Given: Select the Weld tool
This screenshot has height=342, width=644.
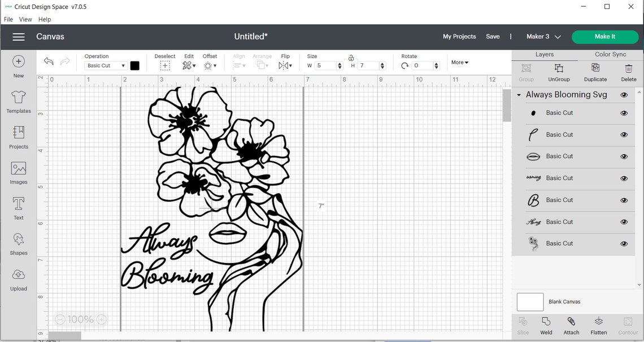Looking at the screenshot, I should tap(546, 325).
